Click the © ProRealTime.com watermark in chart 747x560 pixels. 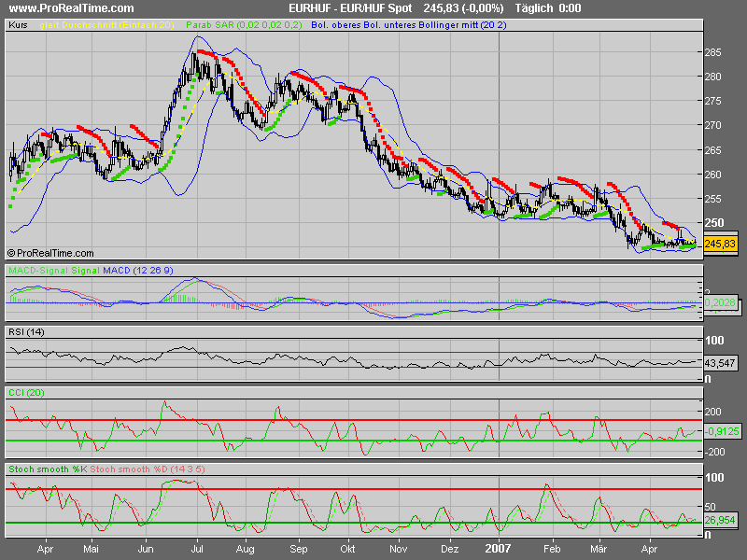pyautogui.click(x=50, y=253)
